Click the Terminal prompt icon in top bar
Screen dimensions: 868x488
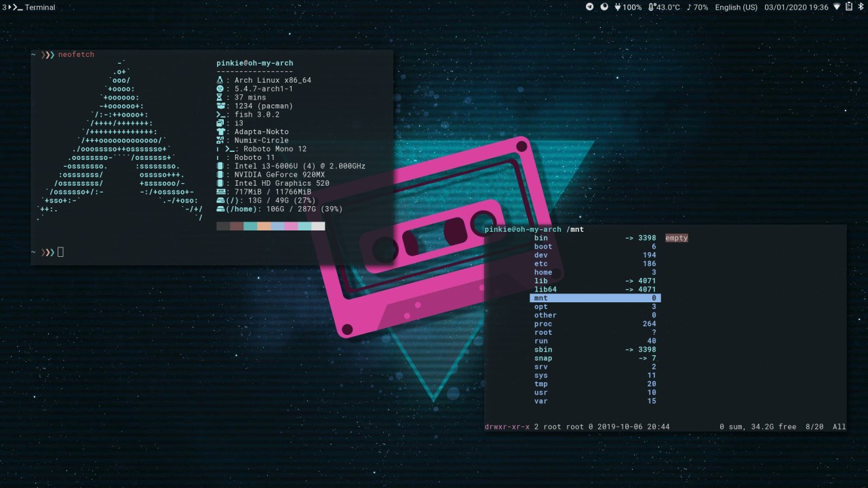17,7
